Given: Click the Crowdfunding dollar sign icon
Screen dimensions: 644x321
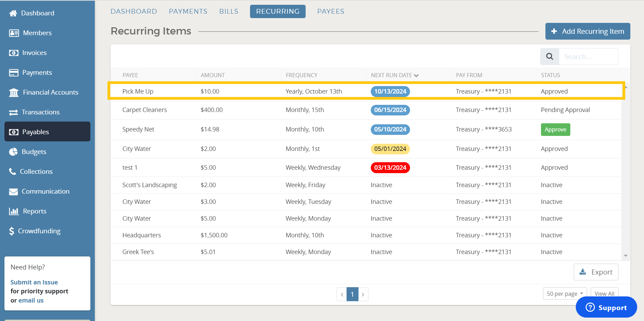Looking at the screenshot, I should [12, 231].
